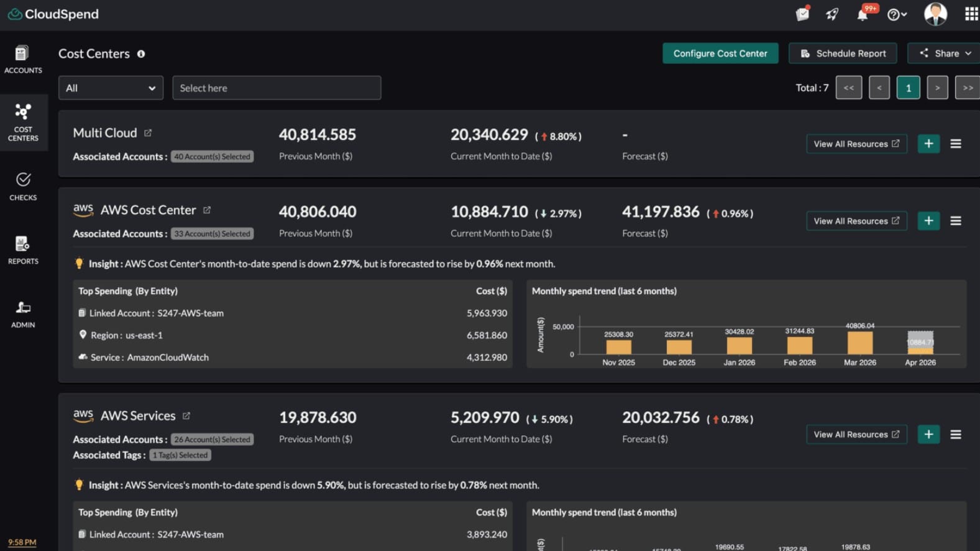Viewport: 980px width, 551px height.
Task: Open the apps grid icon
Action: click(x=971, y=14)
